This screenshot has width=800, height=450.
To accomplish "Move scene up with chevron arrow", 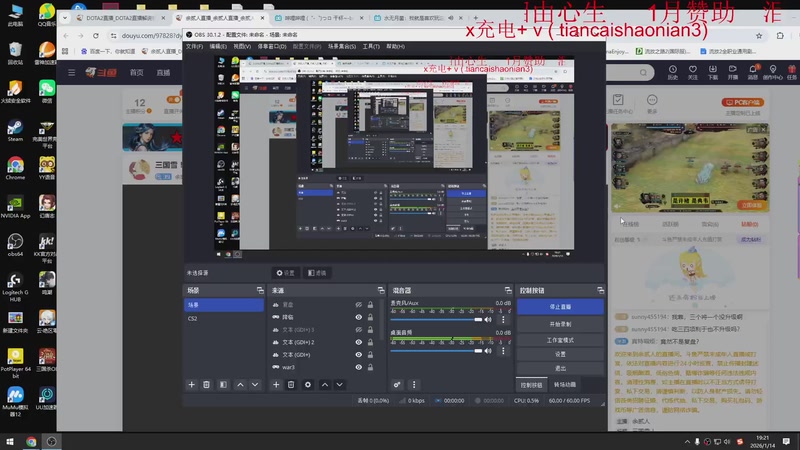I will pos(240,385).
